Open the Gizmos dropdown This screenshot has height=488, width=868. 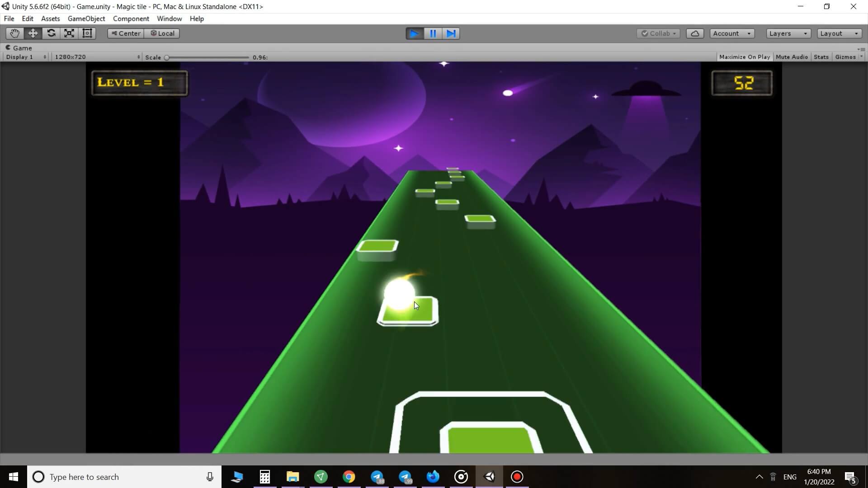click(848, 57)
